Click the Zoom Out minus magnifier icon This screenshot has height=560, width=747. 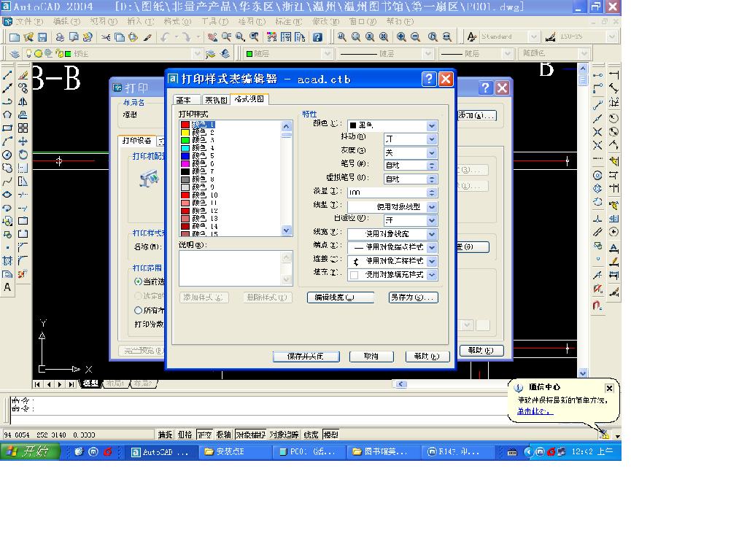[x=415, y=37]
